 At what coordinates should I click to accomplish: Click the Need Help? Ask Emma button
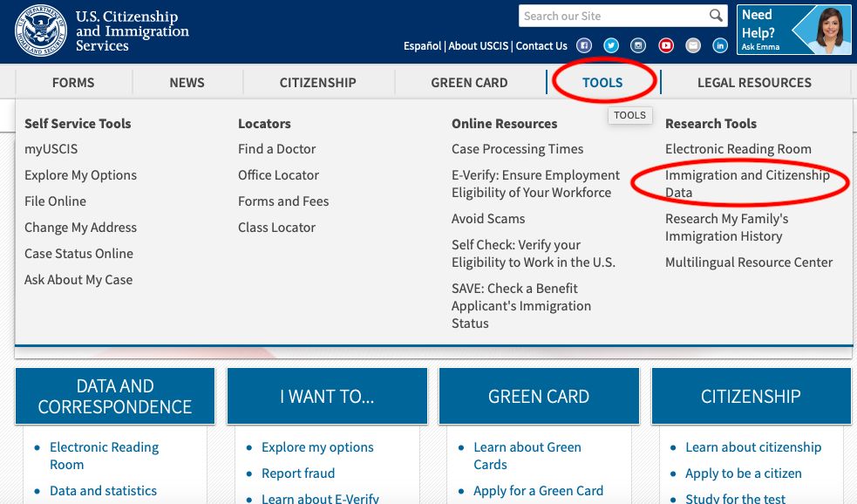tap(793, 30)
